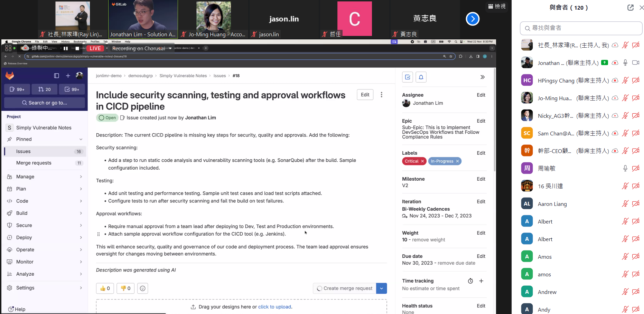Open the add reaction emoji picker
The width and height of the screenshot is (644, 314).
pos(142,288)
